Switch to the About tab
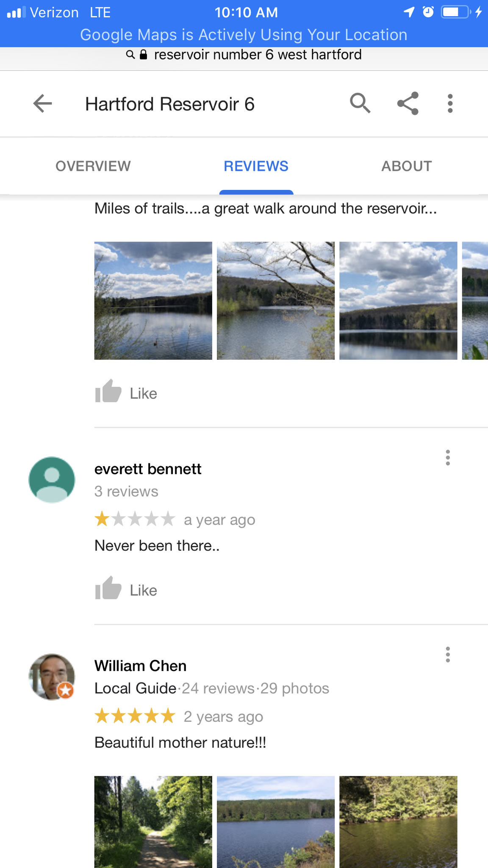This screenshot has width=488, height=868. tap(407, 166)
